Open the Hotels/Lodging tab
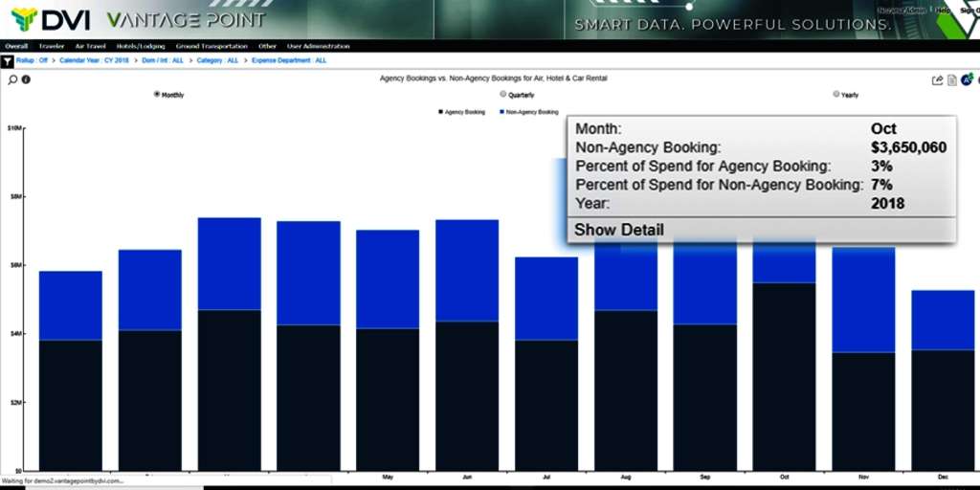 [142, 46]
